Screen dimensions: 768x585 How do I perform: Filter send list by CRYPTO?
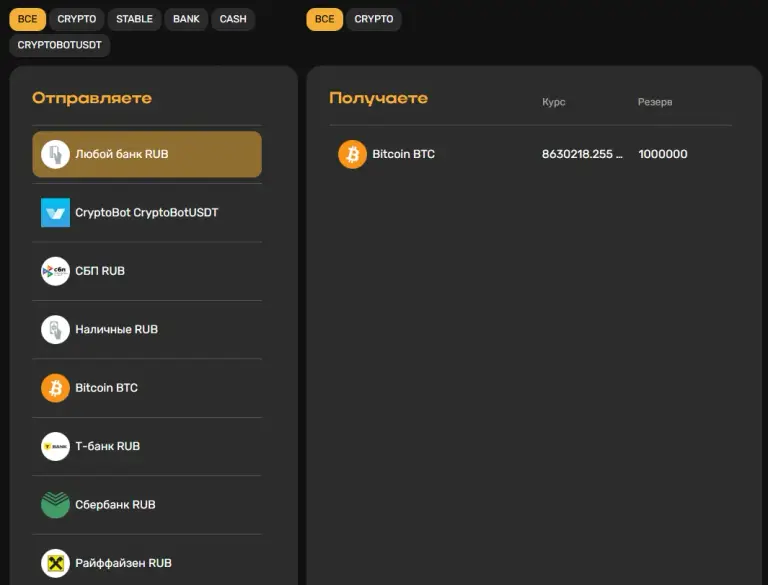click(x=76, y=19)
